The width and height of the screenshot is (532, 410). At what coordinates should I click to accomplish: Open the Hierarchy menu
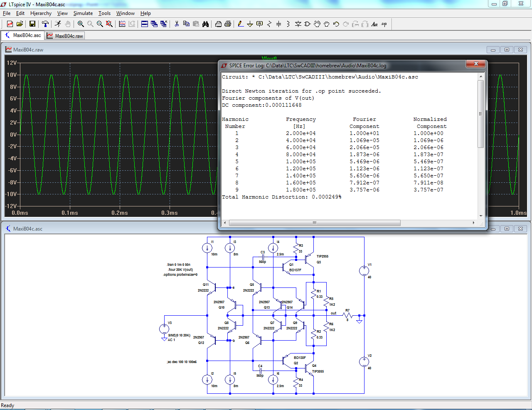[x=41, y=13]
